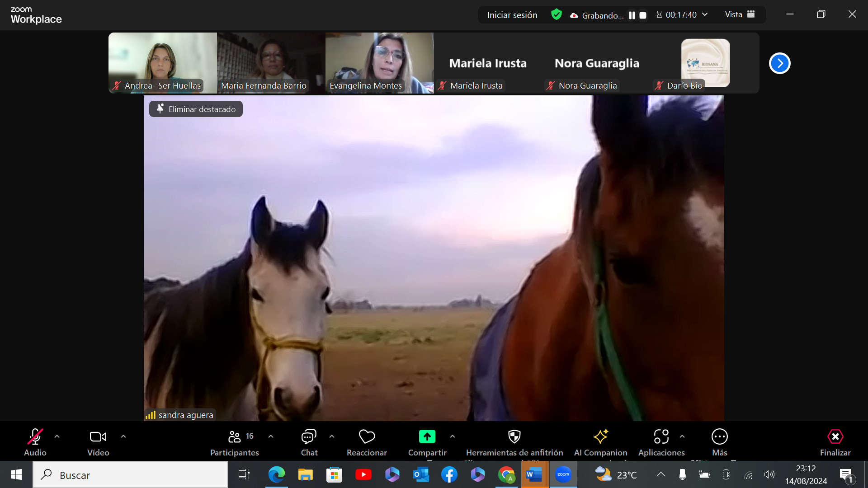Expand the meeting timer dropdown

point(705,15)
